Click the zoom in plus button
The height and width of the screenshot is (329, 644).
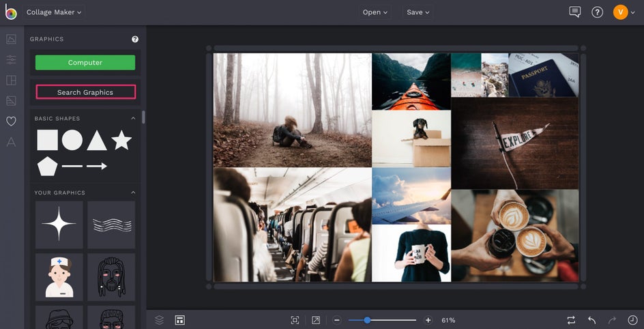point(428,320)
